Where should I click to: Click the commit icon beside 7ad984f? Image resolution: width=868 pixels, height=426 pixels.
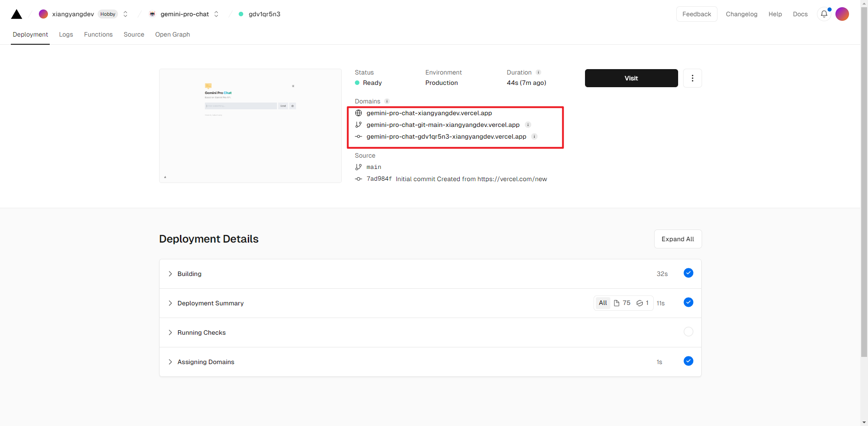point(359,179)
